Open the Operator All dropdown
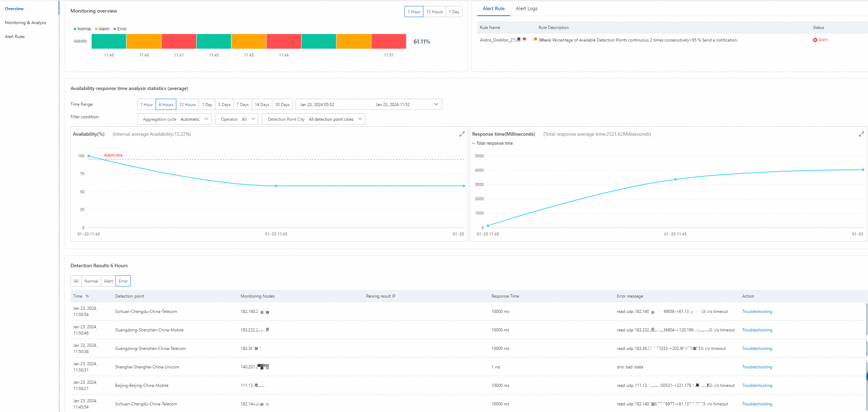 tap(237, 119)
